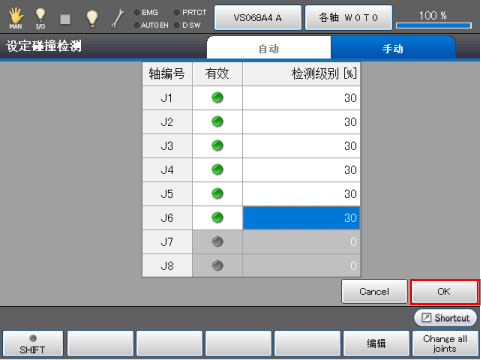Open the I/O light bulb icon
The width and height of the screenshot is (481, 360).
40,18
